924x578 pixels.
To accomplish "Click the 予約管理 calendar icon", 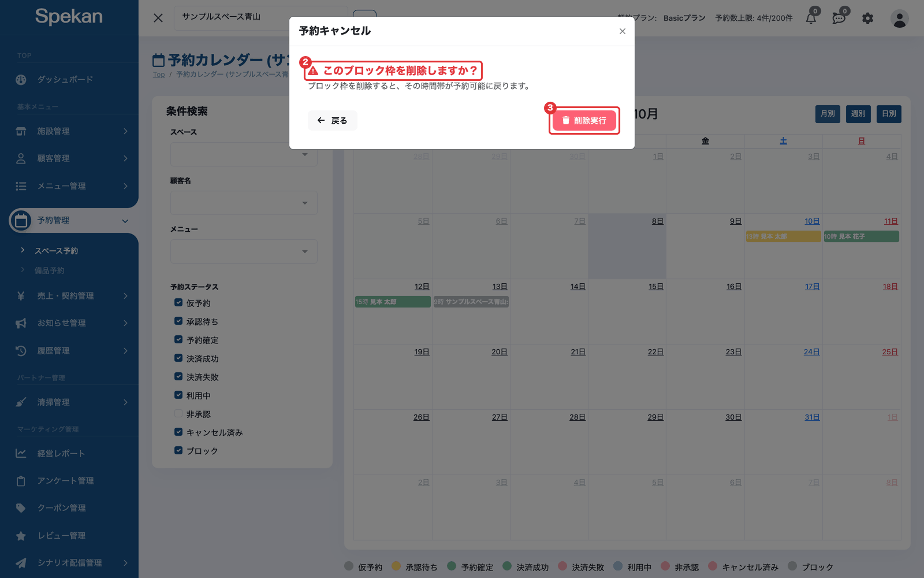I will pos(21,220).
